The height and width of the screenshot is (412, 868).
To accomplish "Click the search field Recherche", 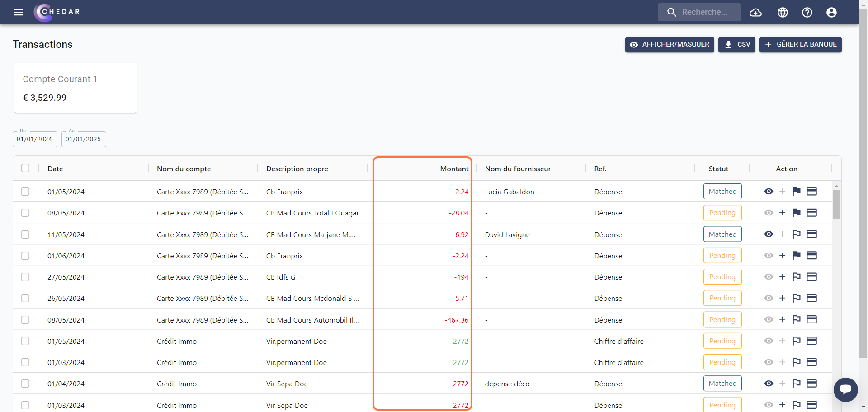I will point(699,12).
